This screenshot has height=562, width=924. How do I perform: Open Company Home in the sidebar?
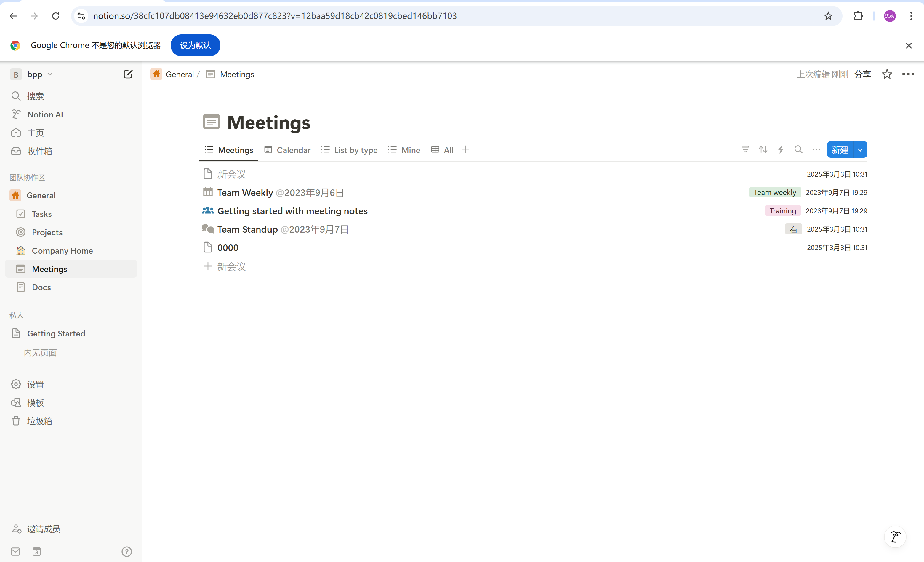62,251
